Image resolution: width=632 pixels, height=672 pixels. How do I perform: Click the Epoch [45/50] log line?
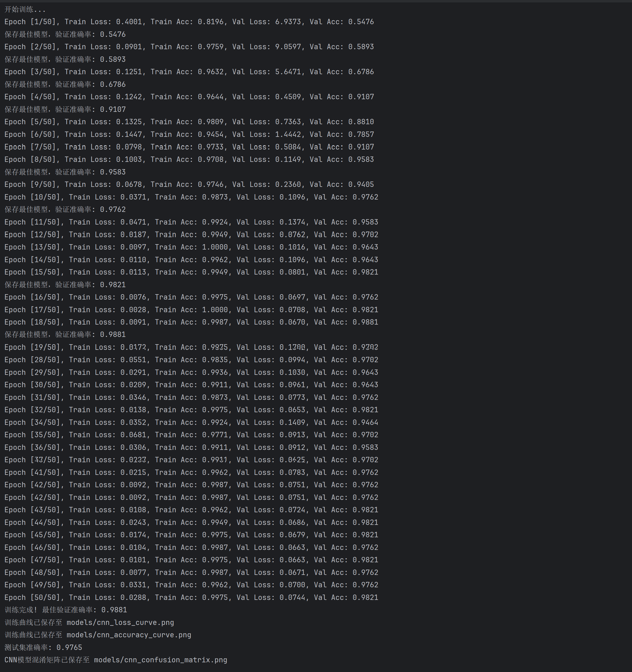click(x=191, y=535)
